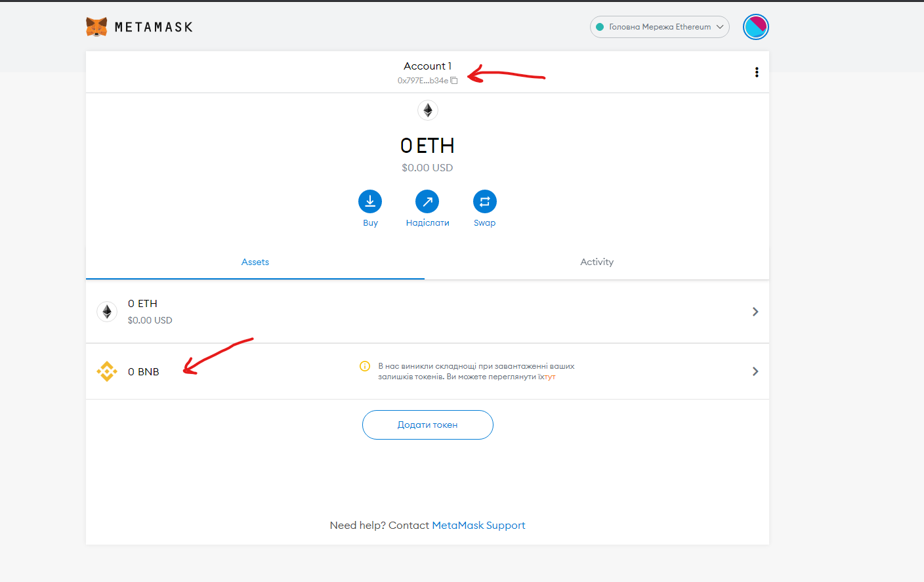This screenshot has width=924, height=582.
Task: Select the 0 ETH text in the assets list
Action: point(142,304)
